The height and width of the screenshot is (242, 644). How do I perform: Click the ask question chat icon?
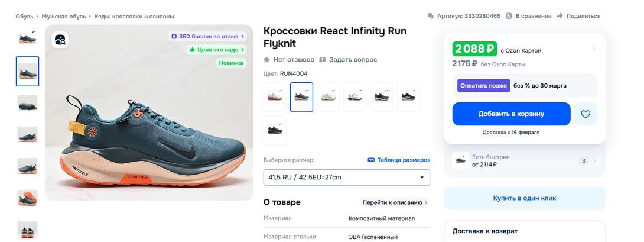[x=322, y=60]
